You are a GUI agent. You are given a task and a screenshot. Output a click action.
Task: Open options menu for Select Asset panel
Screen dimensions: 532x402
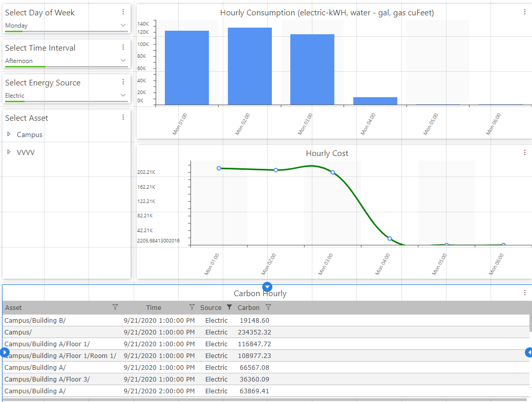(123, 117)
